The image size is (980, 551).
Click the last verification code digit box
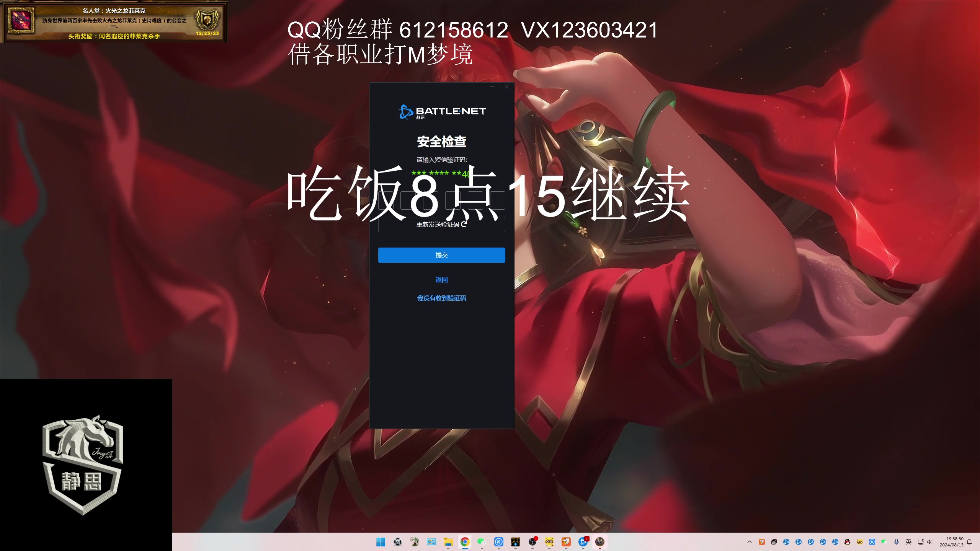point(497,200)
